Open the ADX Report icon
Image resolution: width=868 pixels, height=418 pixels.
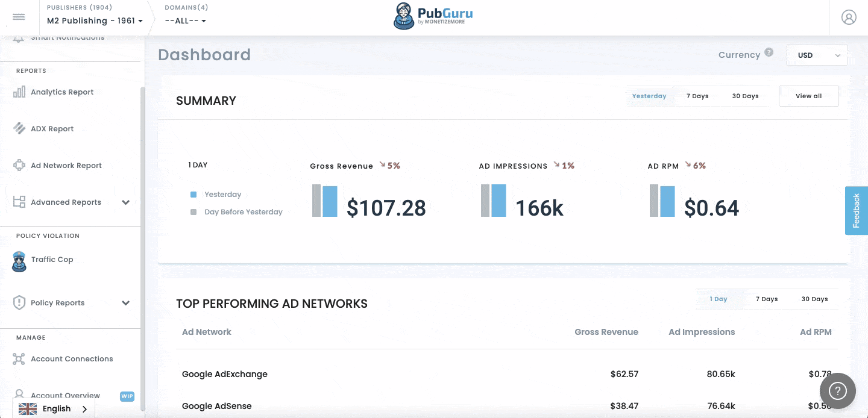pyautogui.click(x=18, y=128)
